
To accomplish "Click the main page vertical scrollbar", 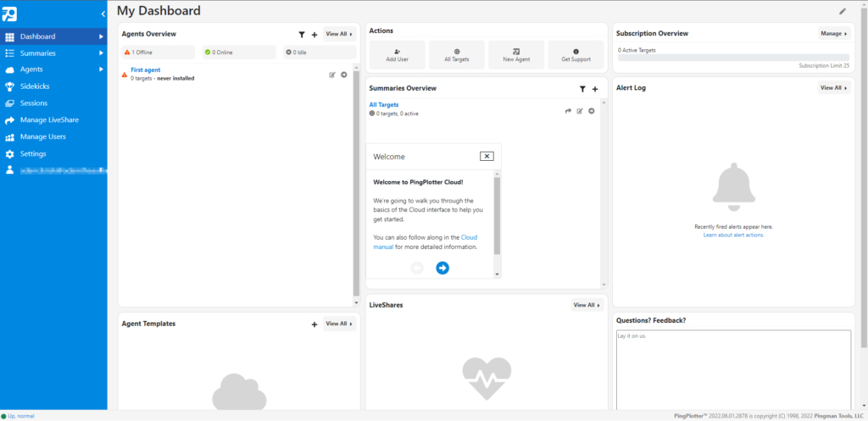I will click(x=864, y=180).
